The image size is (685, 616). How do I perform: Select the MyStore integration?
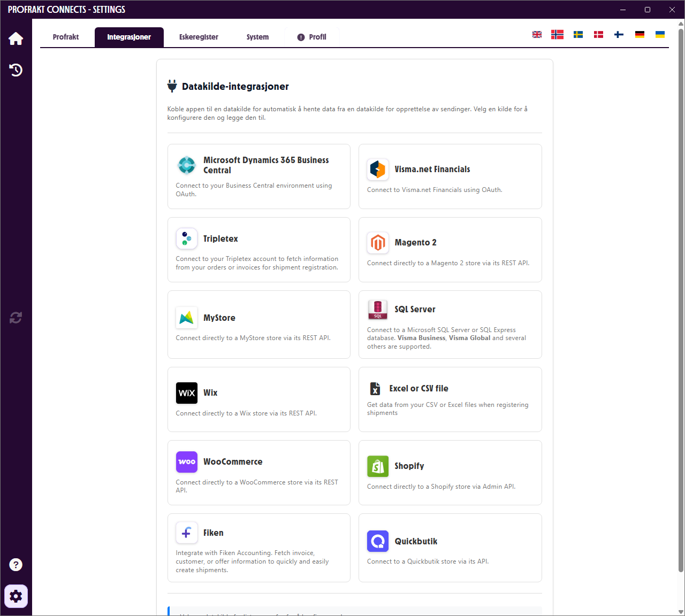[258, 325]
